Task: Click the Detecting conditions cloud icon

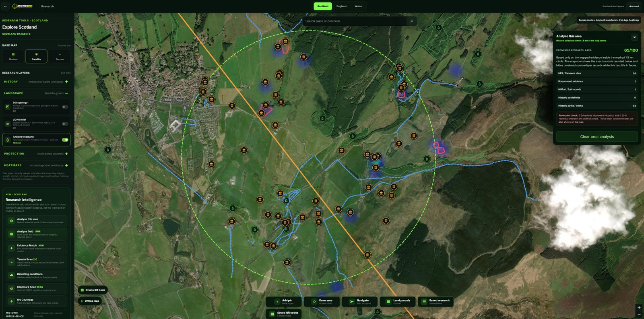Action: (x=11, y=276)
